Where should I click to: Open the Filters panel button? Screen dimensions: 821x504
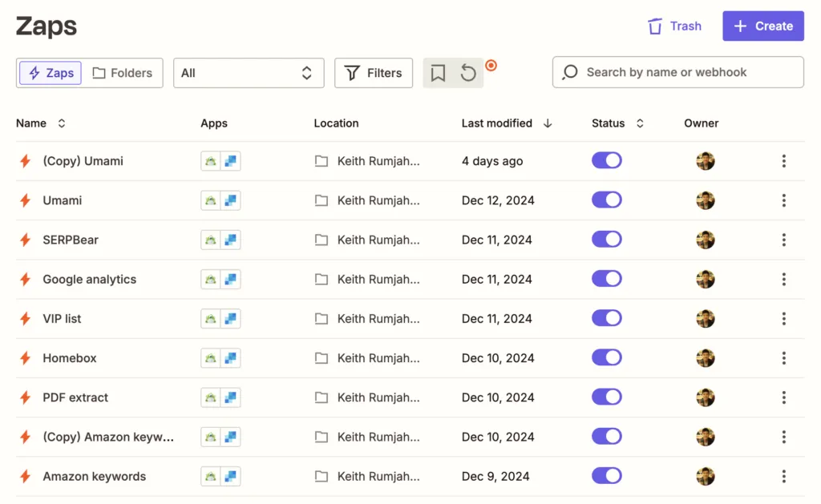(374, 73)
